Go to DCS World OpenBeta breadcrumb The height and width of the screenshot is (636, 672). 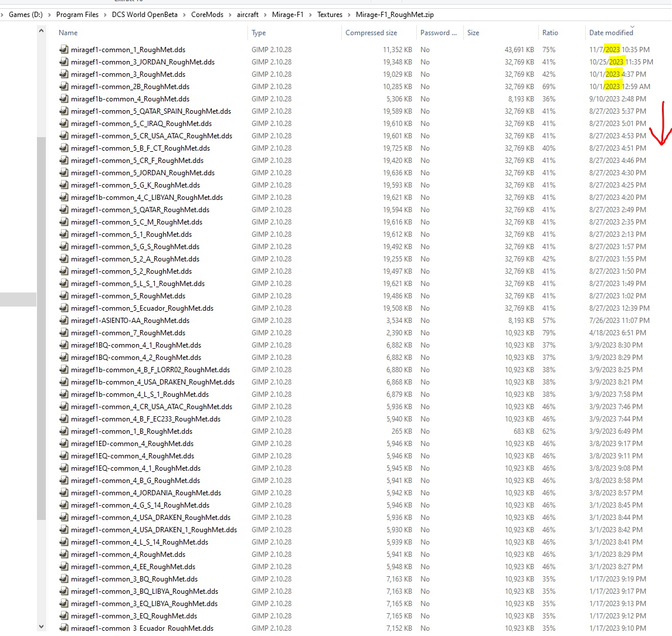coord(144,15)
